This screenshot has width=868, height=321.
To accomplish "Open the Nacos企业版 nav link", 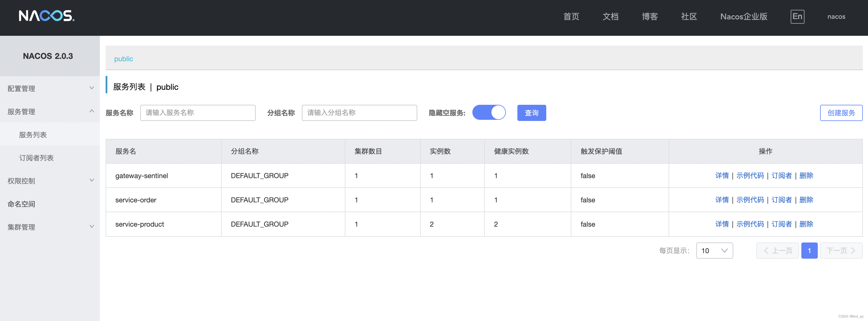I will point(744,16).
